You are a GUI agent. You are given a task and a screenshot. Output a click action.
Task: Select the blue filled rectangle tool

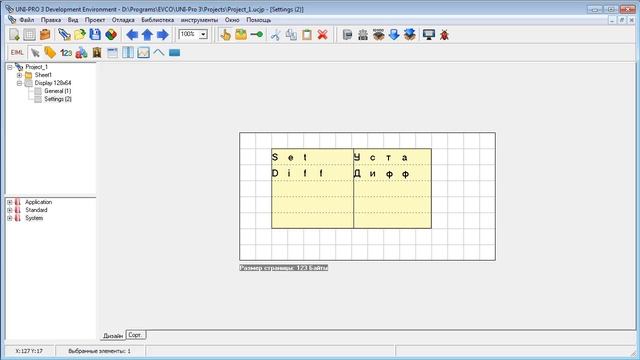point(174,53)
